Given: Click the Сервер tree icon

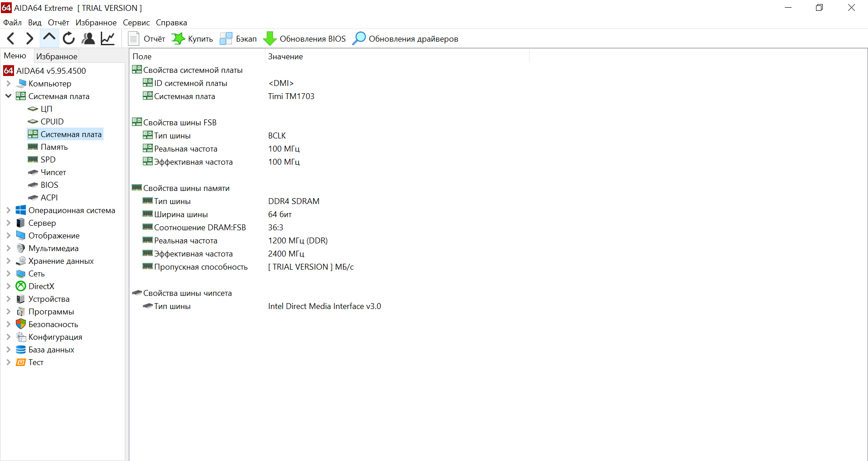Looking at the screenshot, I should (x=21, y=223).
